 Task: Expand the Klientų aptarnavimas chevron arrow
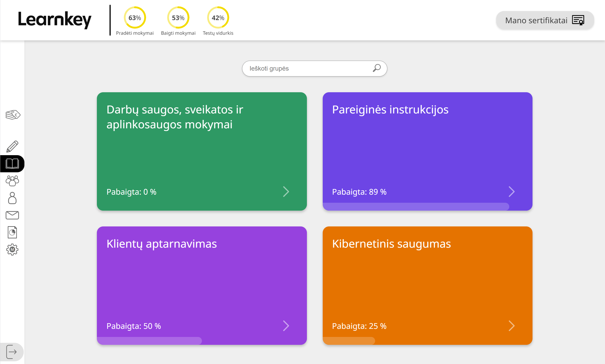pos(286,326)
